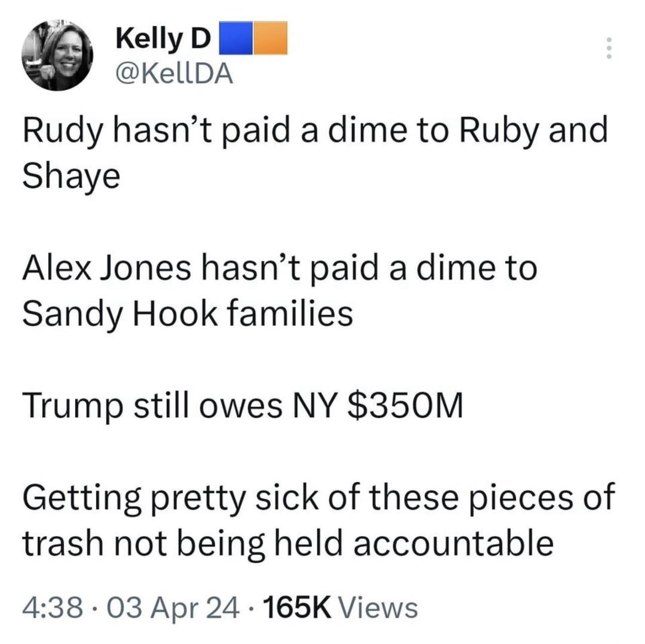Click the @KellDA handle
Screen dimensions: 645x644
pyautogui.click(x=174, y=74)
